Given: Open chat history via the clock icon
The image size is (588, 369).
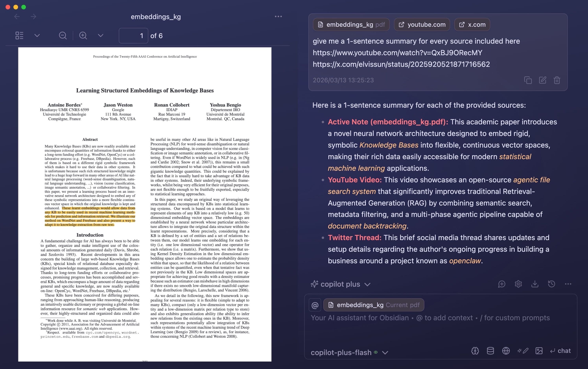Looking at the screenshot, I should click(x=551, y=284).
